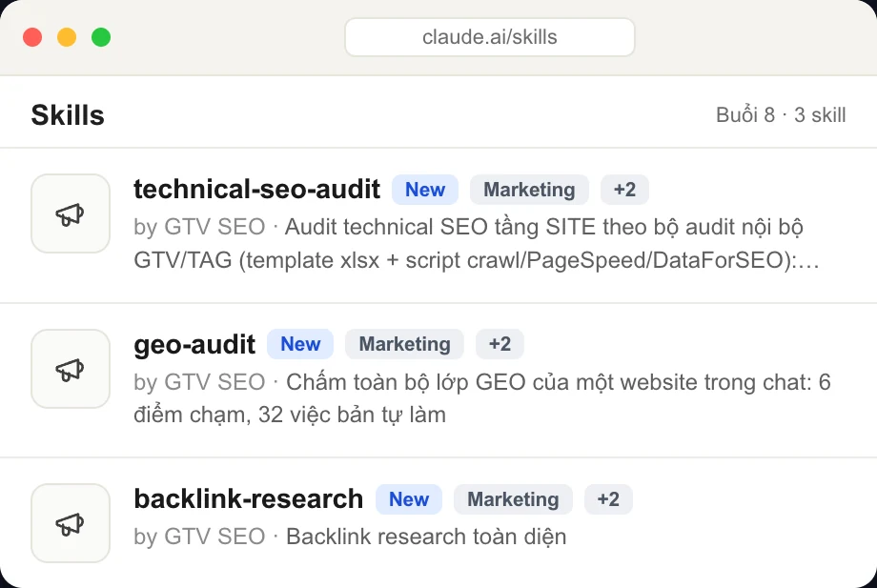
Task: Click the geo-audit megaphone icon
Action: 71,369
